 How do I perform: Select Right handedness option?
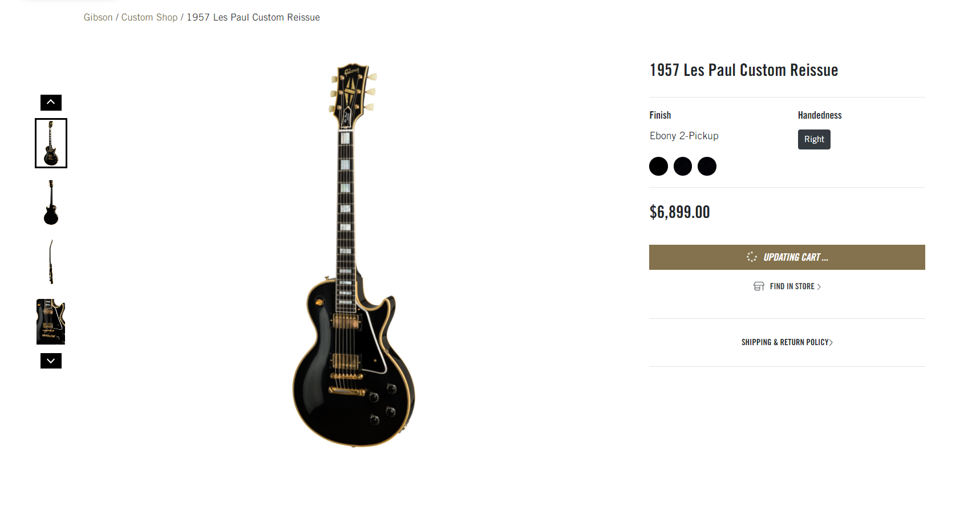pos(814,139)
